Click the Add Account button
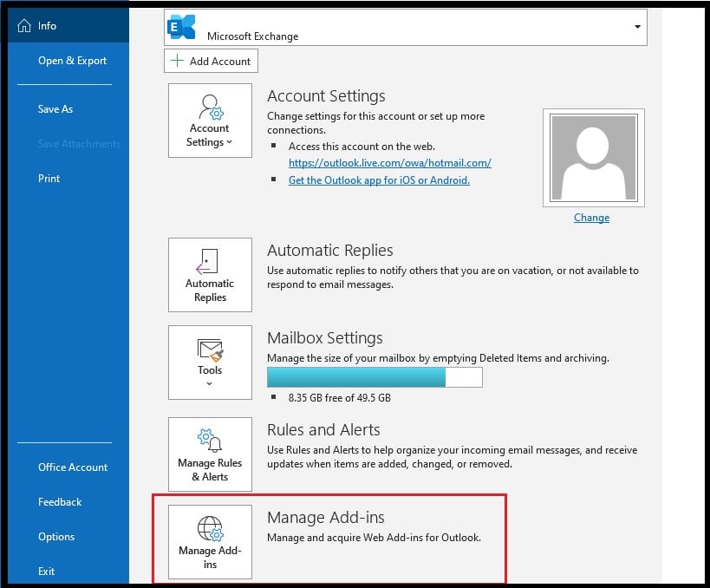Screen dimensions: 710x588 coord(211,61)
